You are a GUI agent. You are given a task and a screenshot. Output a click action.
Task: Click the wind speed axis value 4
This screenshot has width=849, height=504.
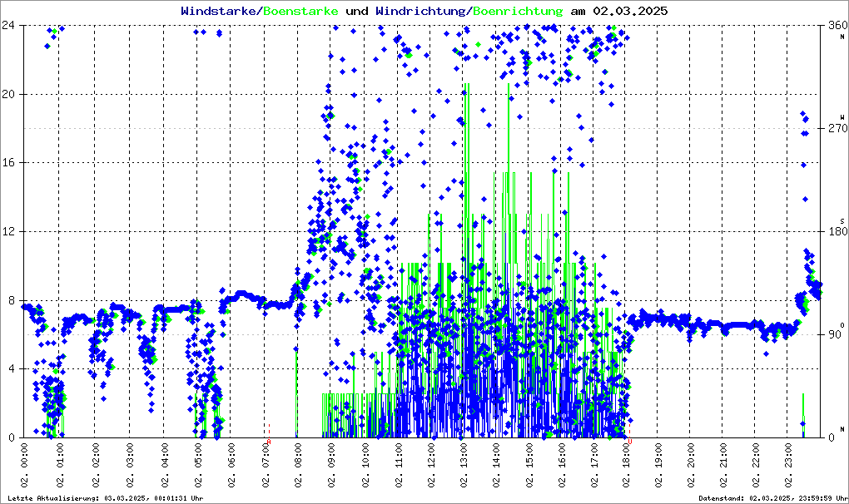12,368
